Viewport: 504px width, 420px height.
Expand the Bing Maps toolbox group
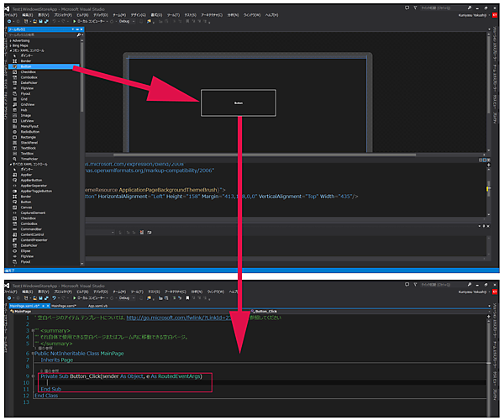tap(20, 45)
